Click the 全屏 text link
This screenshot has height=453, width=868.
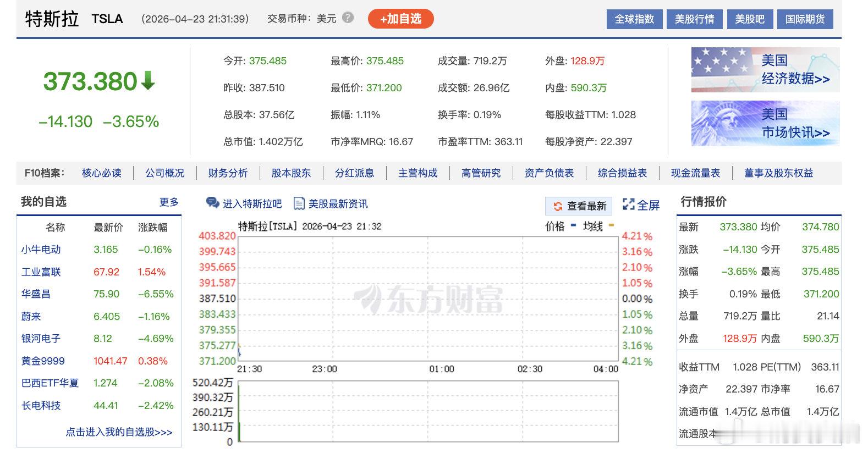click(x=649, y=205)
